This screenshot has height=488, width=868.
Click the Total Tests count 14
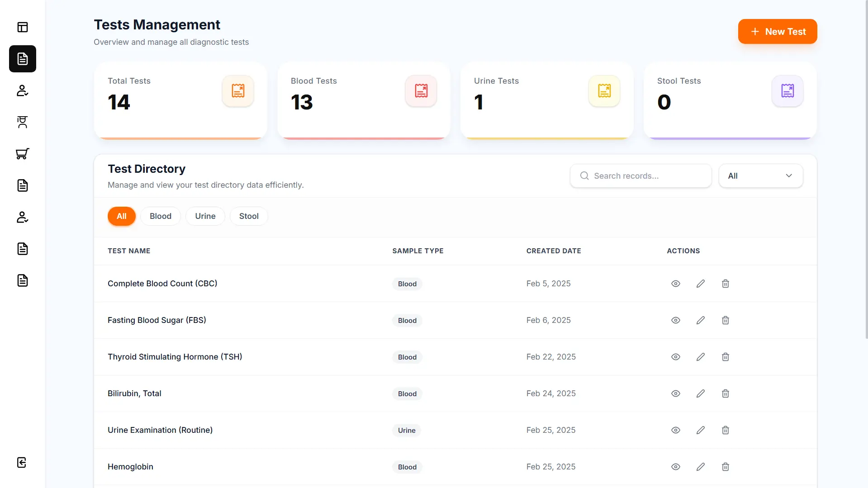pyautogui.click(x=119, y=102)
